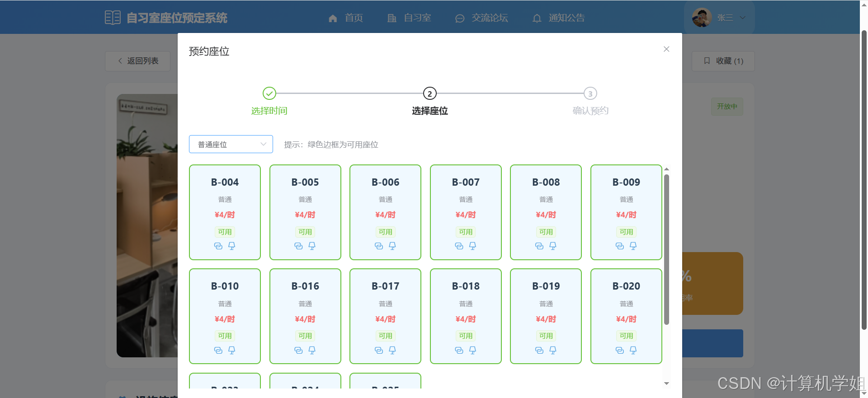Image resolution: width=868 pixels, height=398 pixels.
Task: Select seat card B-007 by its title
Action: pos(466,182)
